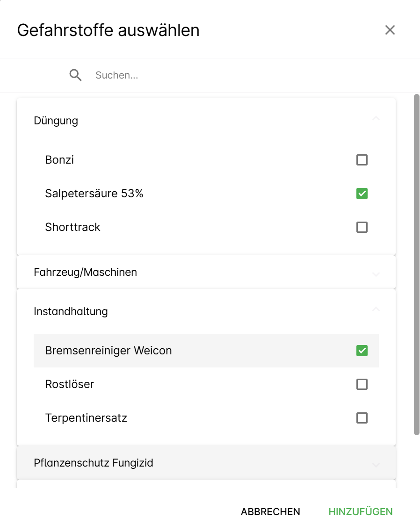The image size is (420, 532).
Task: Tick the Shorttrack checkbox
Action: [362, 227]
